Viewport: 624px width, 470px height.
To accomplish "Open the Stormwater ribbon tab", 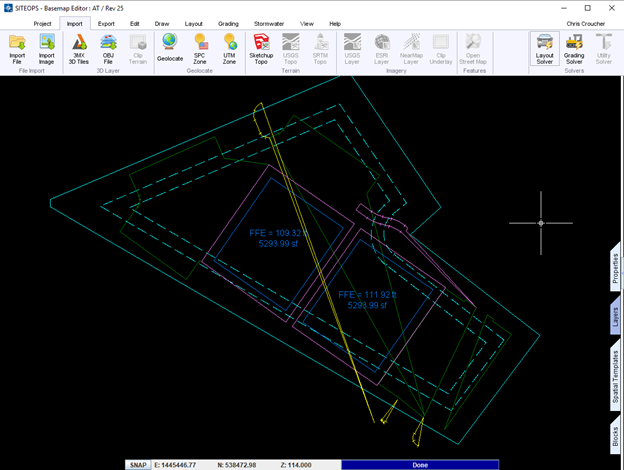I will pos(269,22).
